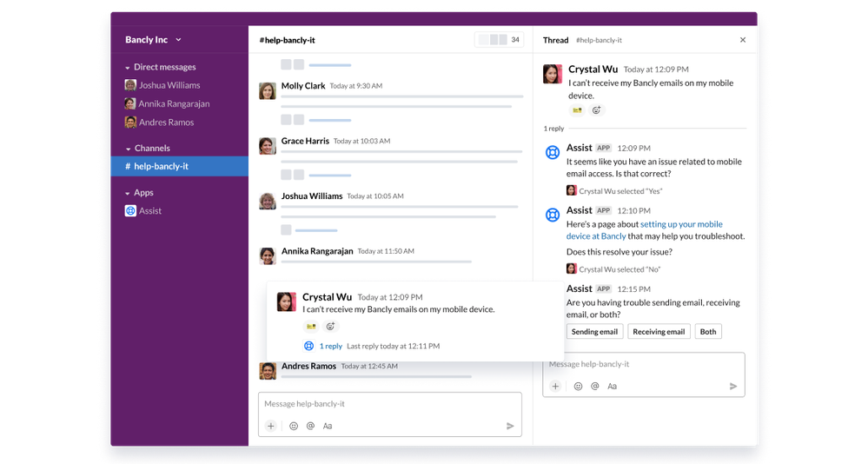The height and width of the screenshot is (464, 868).
Task: Click Annika Rangarajan's avatar in channel
Action: tap(268, 255)
